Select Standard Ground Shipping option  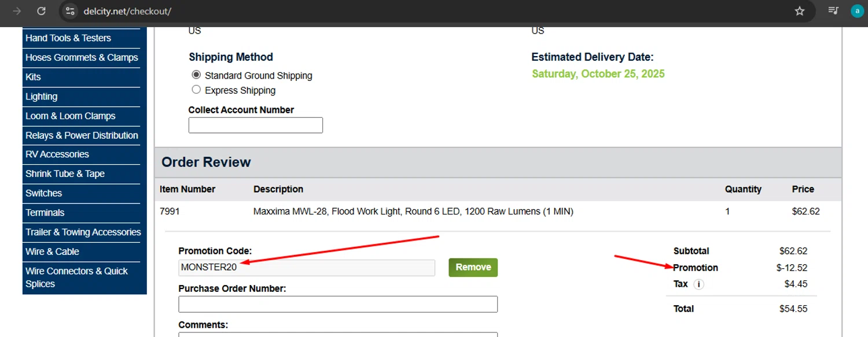tap(196, 75)
